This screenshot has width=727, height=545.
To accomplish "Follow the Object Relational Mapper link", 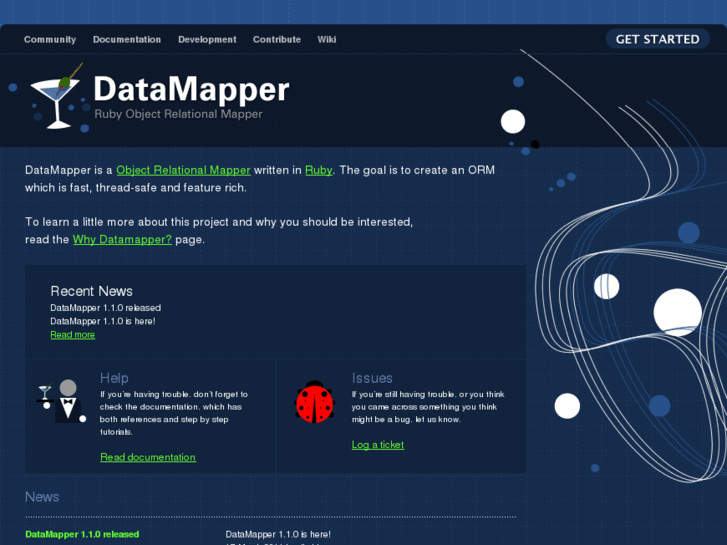I will (184, 170).
